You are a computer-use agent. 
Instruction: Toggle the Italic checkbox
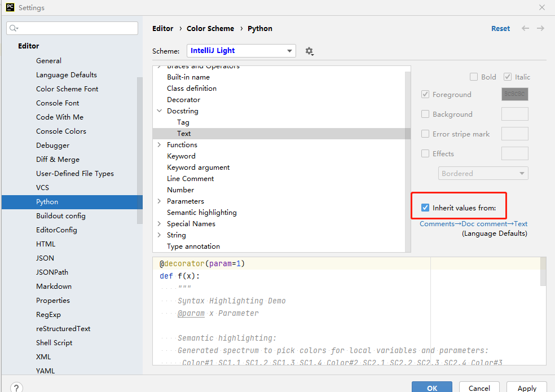508,77
